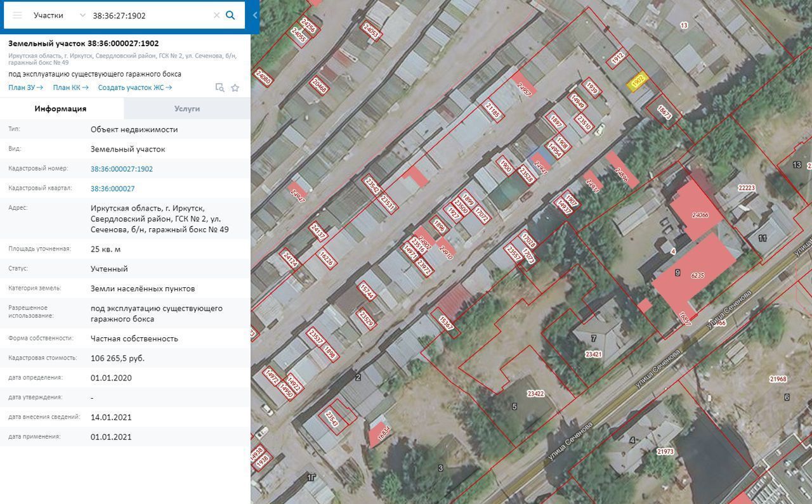
Task: Run search with the magnifier icon
Action: tap(231, 15)
